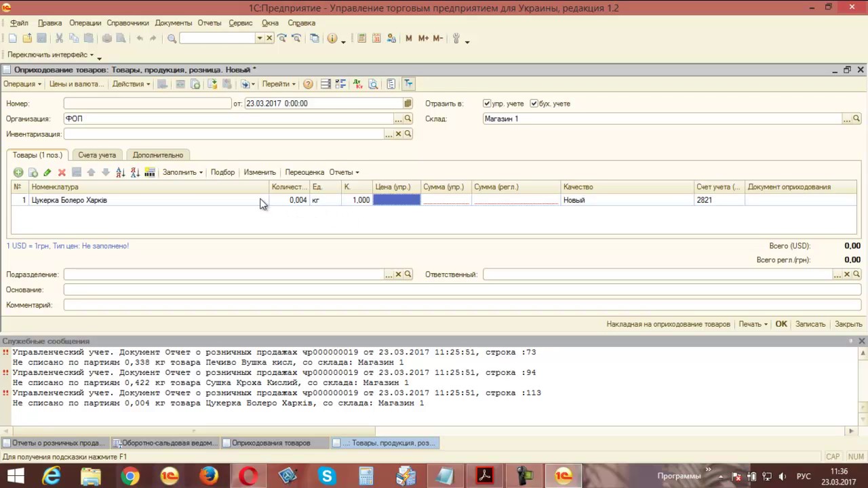
Task: Click the Windows Start button
Action: [15, 476]
